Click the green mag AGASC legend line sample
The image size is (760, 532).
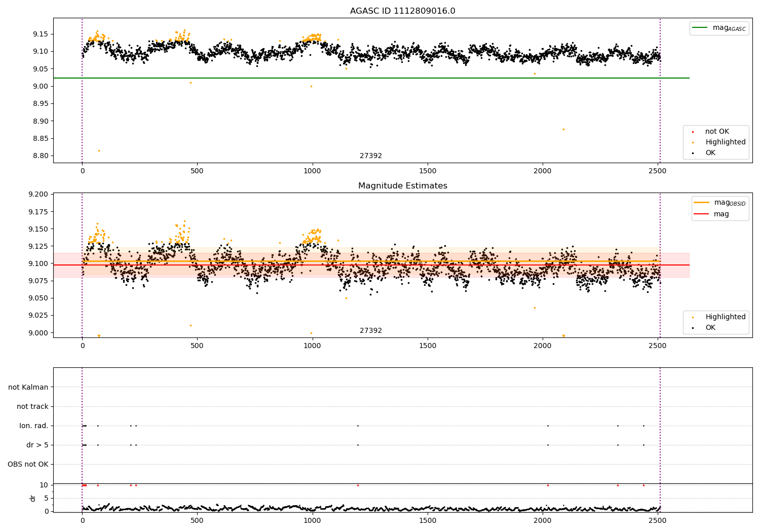(x=700, y=28)
